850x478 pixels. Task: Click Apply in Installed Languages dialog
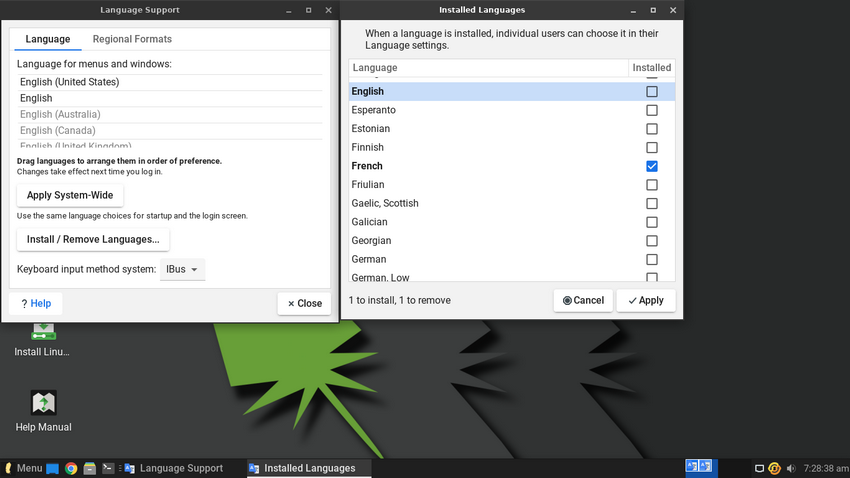point(646,300)
